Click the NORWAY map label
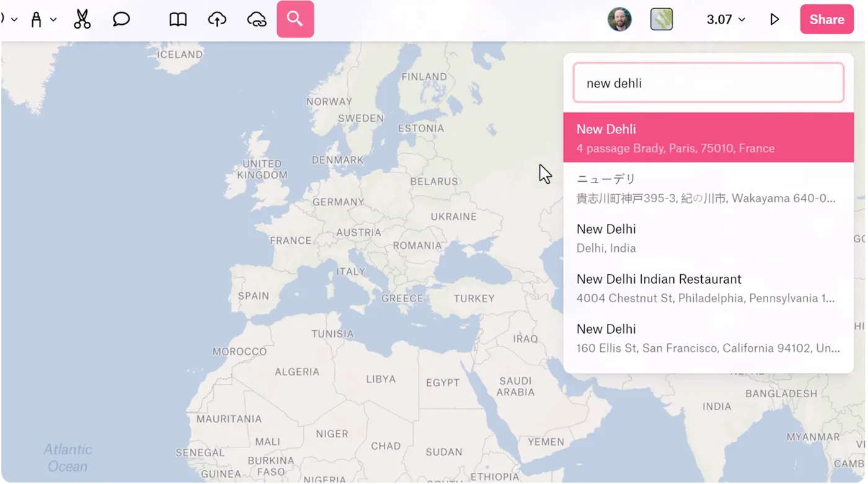 329,102
